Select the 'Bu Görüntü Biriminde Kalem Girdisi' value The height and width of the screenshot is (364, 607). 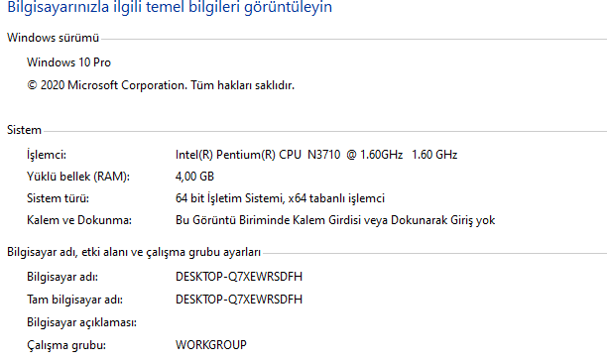335,220
